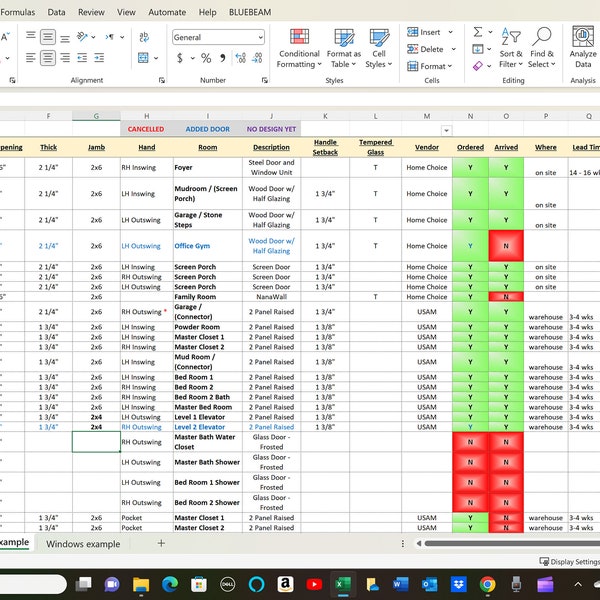Click the Orientation text-angle icon
Screen dimensions: 600x600
point(82,37)
